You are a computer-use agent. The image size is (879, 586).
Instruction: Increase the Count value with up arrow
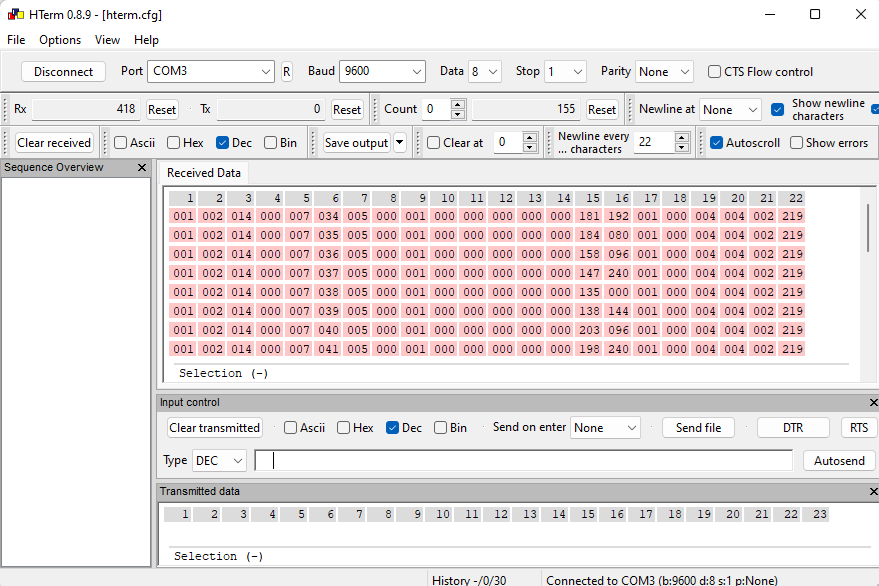coord(458,104)
